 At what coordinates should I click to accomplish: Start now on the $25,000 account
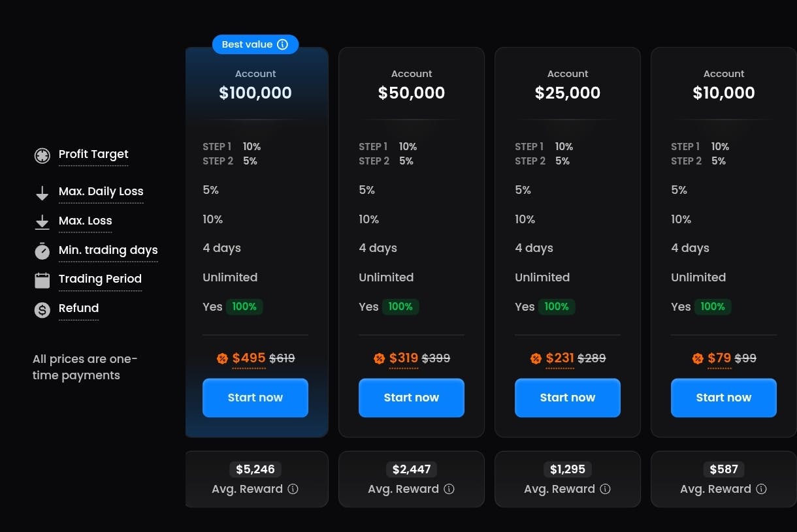click(568, 398)
